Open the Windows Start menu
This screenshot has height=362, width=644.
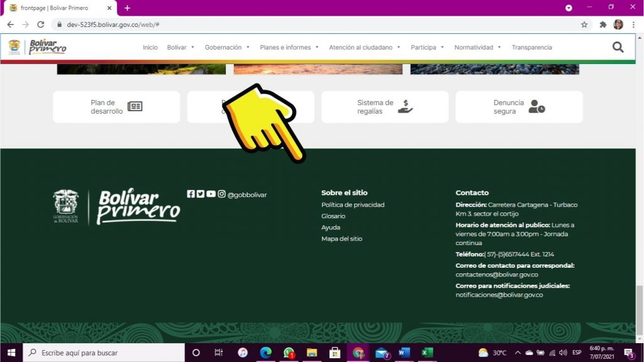pos(11,353)
